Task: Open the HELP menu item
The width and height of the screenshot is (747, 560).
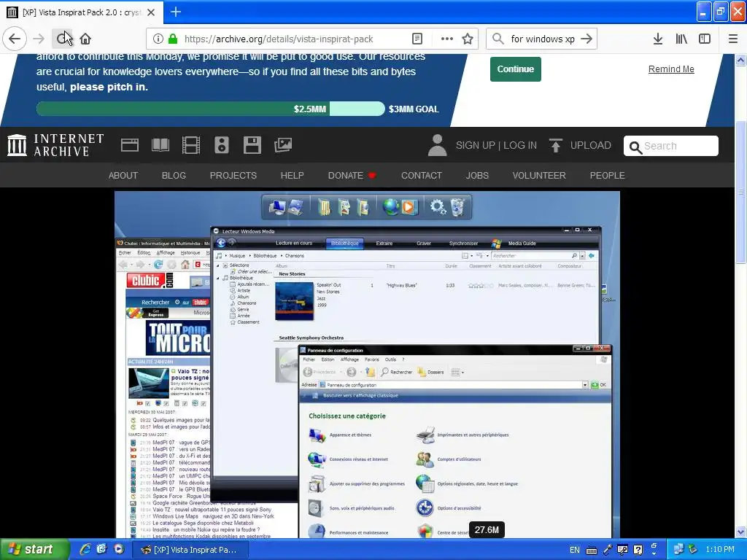Action: (292, 175)
